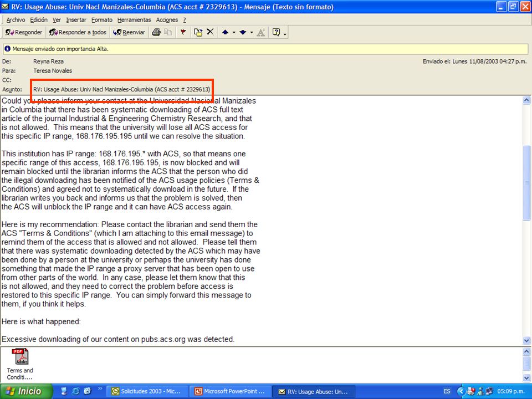Click the high importance info bar
This screenshot has height=399, width=532.
(265, 49)
